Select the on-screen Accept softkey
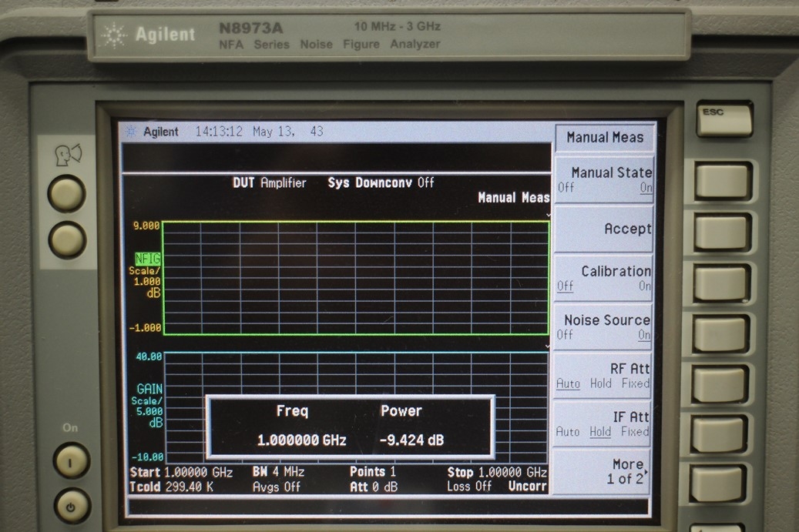 604,229
